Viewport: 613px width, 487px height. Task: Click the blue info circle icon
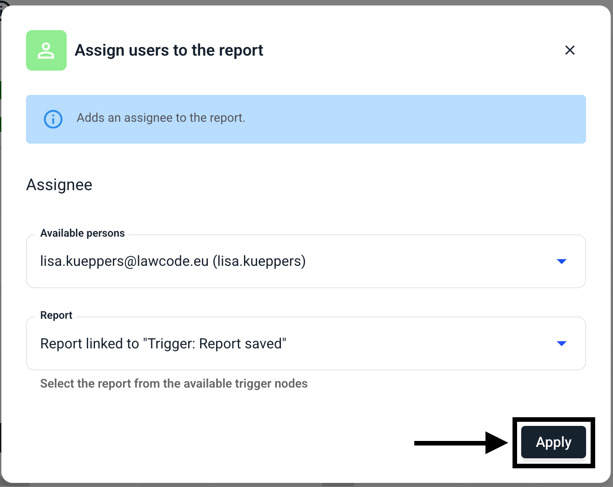pyautogui.click(x=53, y=119)
